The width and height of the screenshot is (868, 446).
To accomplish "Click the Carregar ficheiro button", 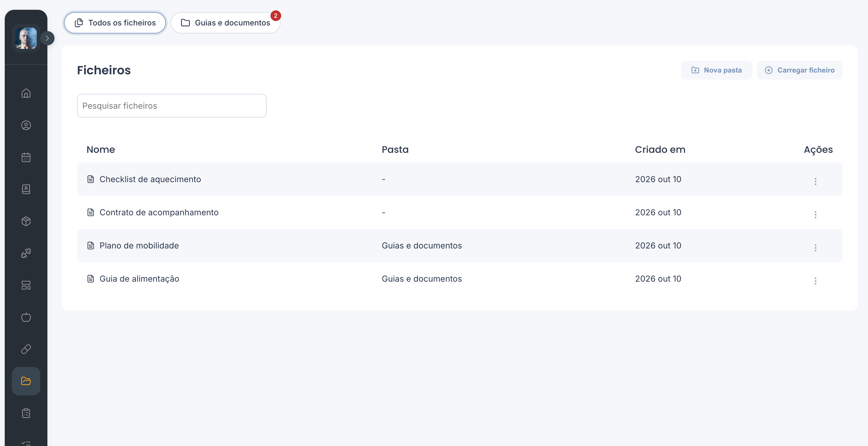I will pyautogui.click(x=800, y=70).
